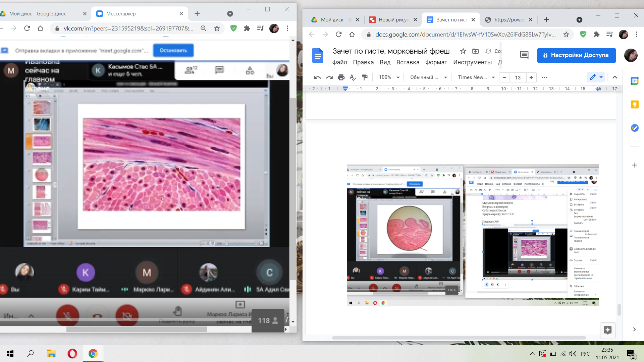Image resolution: width=644 pixels, height=362 pixels.
Task: Click the Docs home logo icon
Action: [x=317, y=55]
